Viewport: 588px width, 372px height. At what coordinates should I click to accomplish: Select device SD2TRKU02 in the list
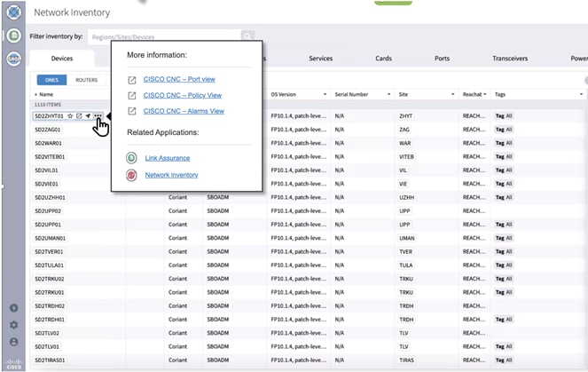[50, 279]
